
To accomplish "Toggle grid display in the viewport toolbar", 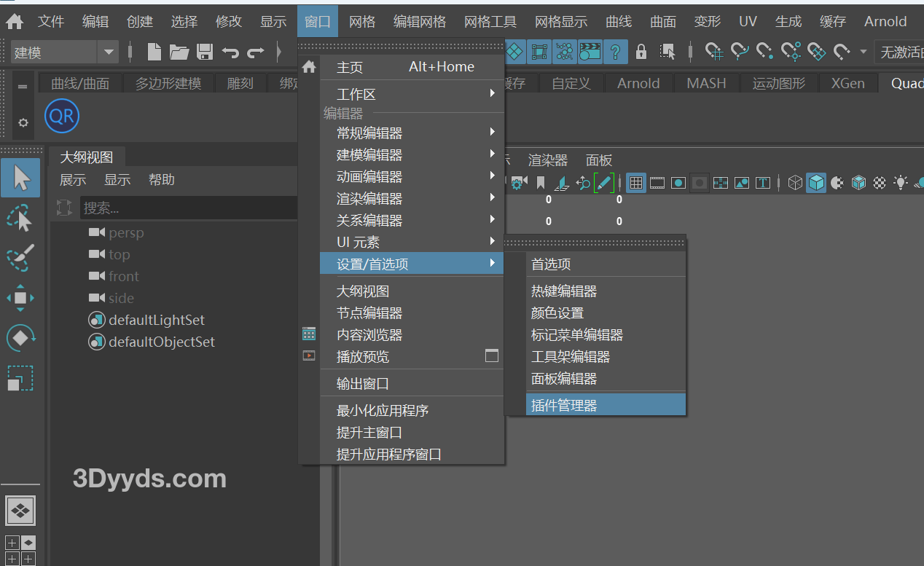I will coord(635,182).
